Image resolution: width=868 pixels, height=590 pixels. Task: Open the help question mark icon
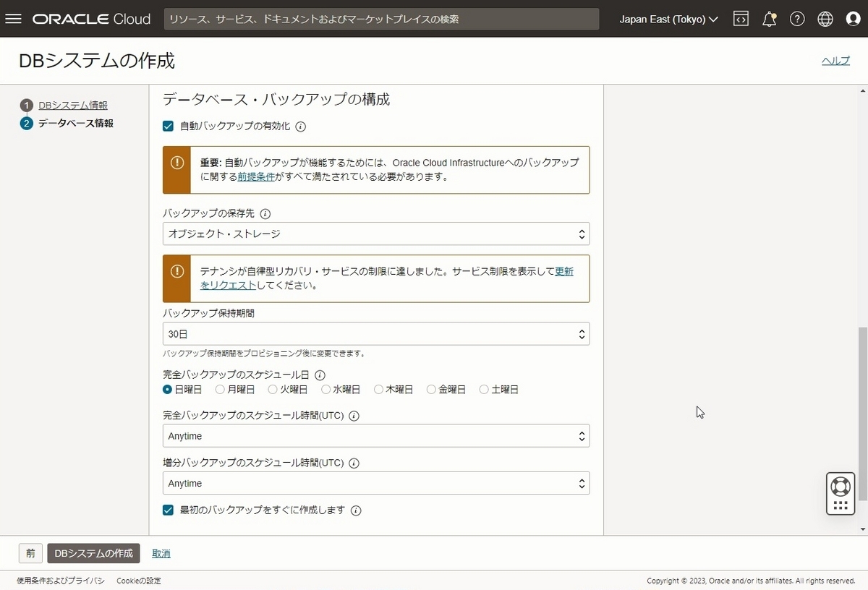pos(797,19)
